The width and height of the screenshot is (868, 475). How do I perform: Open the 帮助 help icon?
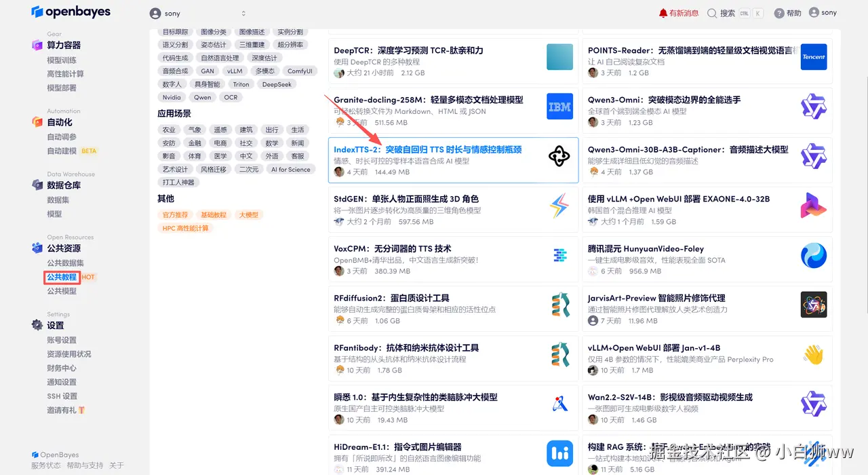(779, 13)
